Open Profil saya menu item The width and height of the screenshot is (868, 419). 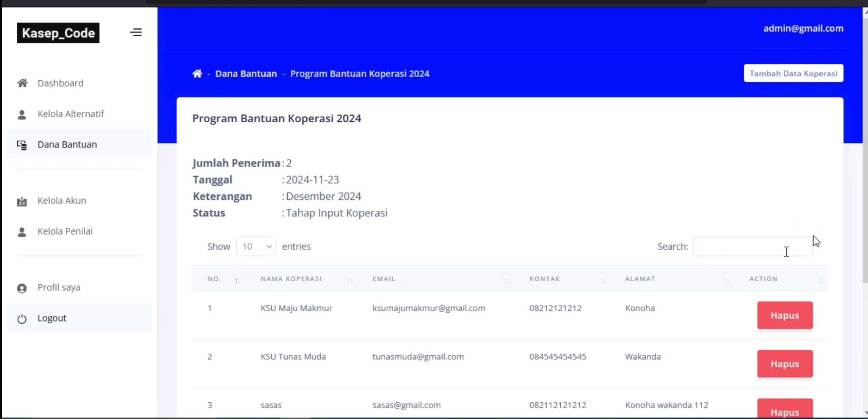click(79, 287)
